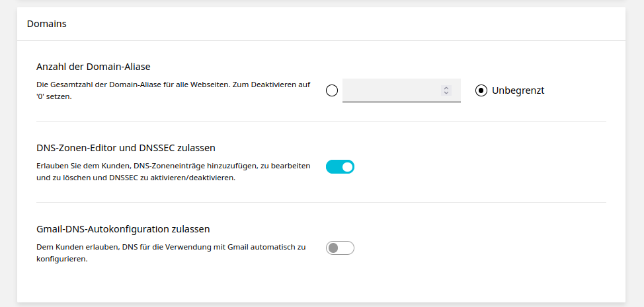Screen dimensions: 644x307
Task: Click the grey knob of the Gmail switch
Action: (x=333, y=248)
